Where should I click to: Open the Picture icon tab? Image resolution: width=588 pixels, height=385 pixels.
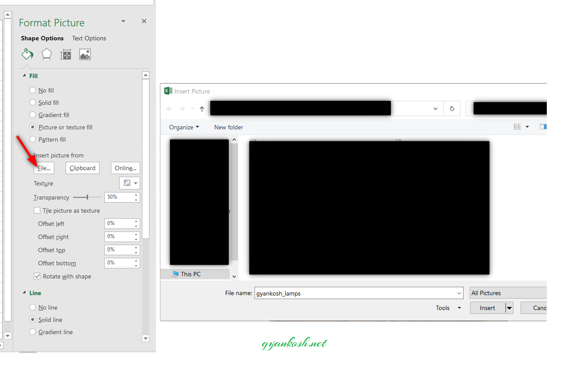pos(85,54)
